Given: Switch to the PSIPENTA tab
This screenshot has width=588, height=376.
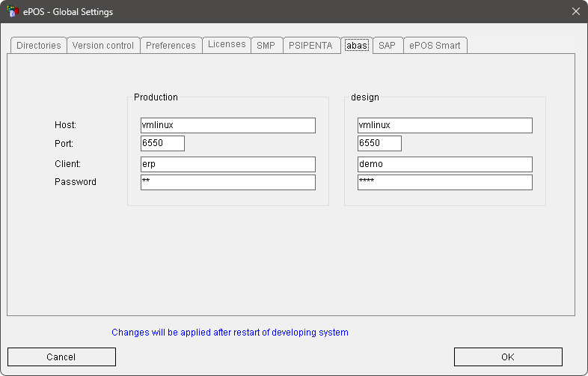Looking at the screenshot, I should (310, 46).
